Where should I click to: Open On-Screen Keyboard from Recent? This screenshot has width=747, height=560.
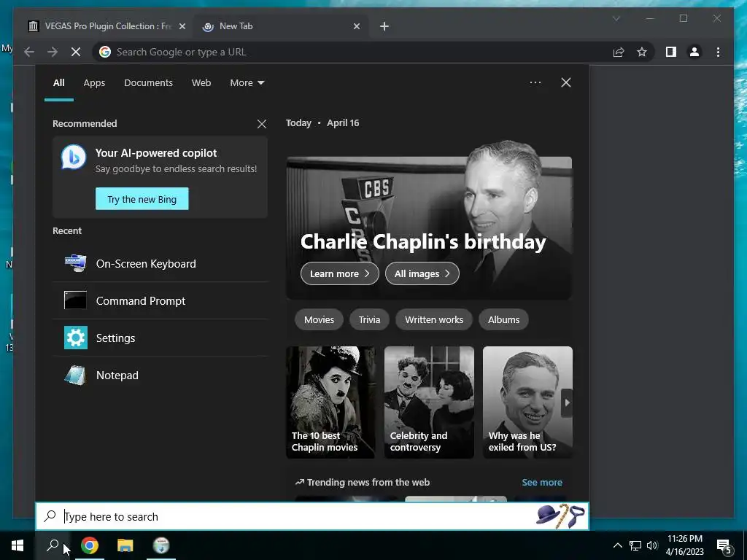click(160, 264)
